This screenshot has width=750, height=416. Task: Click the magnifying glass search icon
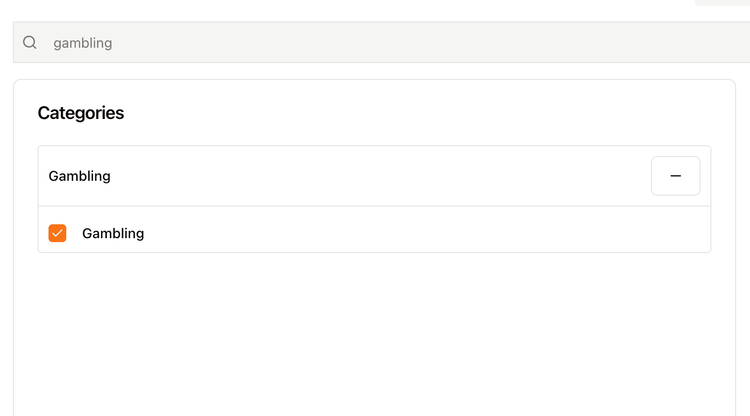pos(30,43)
